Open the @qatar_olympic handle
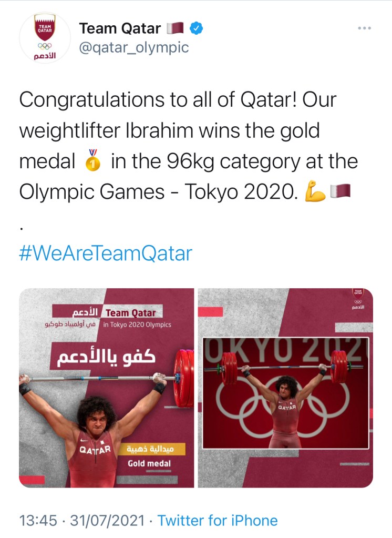Image resolution: width=392 pixels, height=538 pixels. (133, 47)
